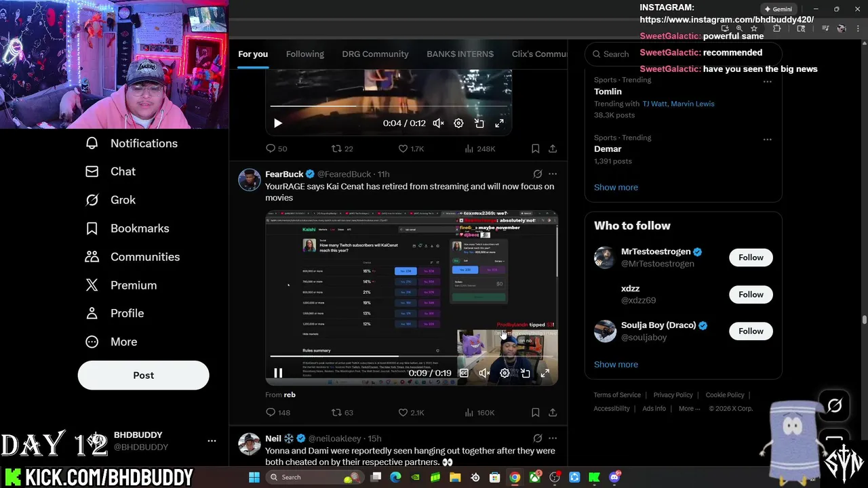The height and width of the screenshot is (488, 868).
Task: Open settings menu on the 0:12 video
Action: click(458, 123)
